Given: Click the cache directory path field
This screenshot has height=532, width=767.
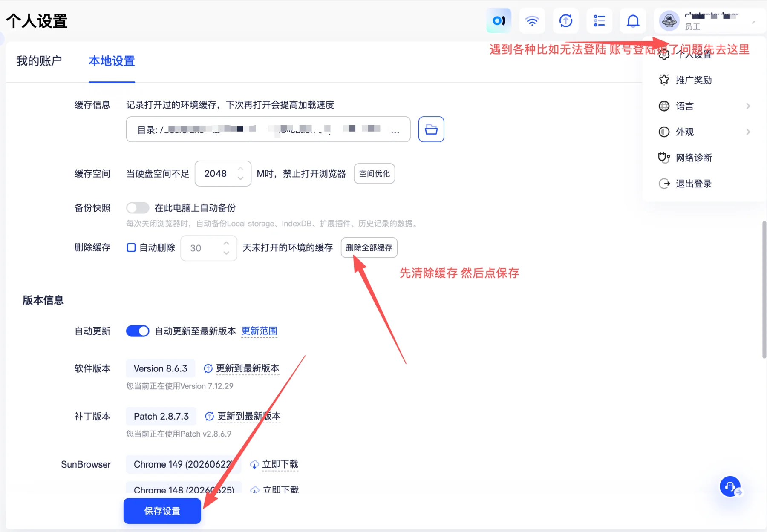Looking at the screenshot, I should click(268, 129).
